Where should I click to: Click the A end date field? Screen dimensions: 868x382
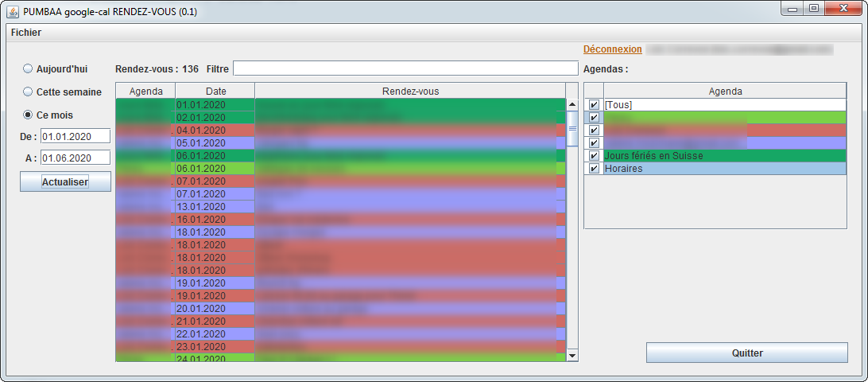tap(76, 158)
